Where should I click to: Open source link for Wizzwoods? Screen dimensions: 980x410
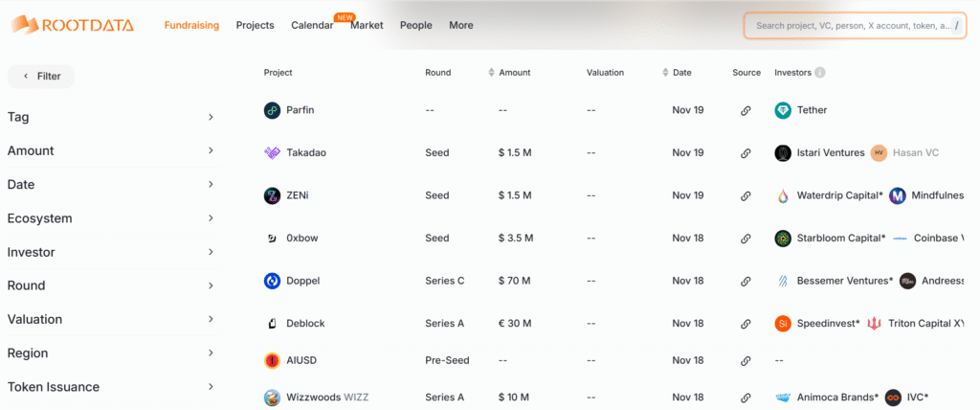[x=745, y=398]
